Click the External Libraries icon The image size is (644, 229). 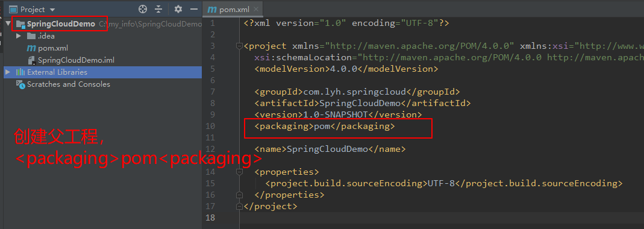tap(20, 72)
